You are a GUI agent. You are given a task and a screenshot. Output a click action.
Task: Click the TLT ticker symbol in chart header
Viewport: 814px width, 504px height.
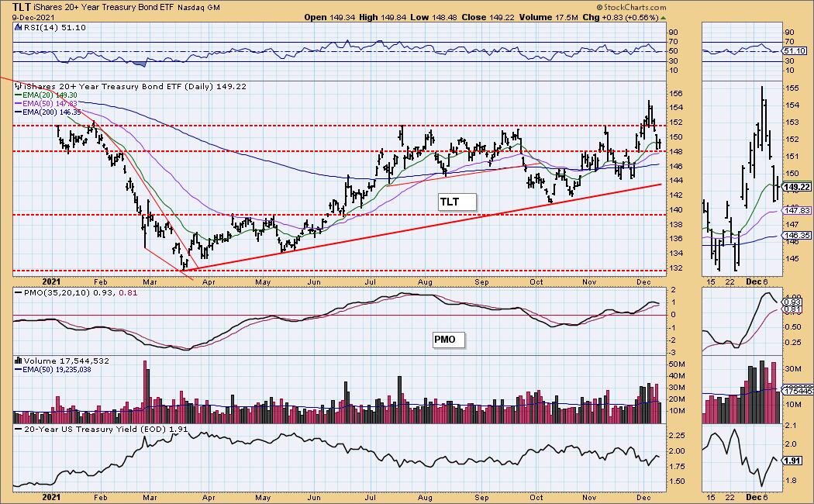click(x=21, y=7)
